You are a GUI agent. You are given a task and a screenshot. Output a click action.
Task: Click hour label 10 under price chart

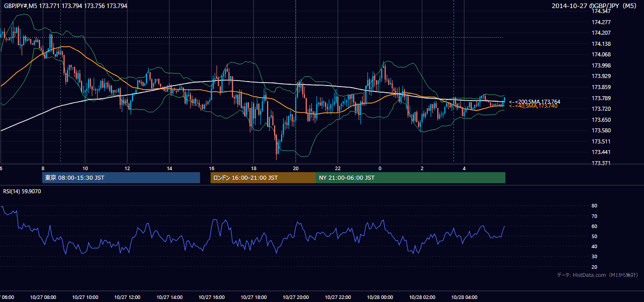[85, 168]
